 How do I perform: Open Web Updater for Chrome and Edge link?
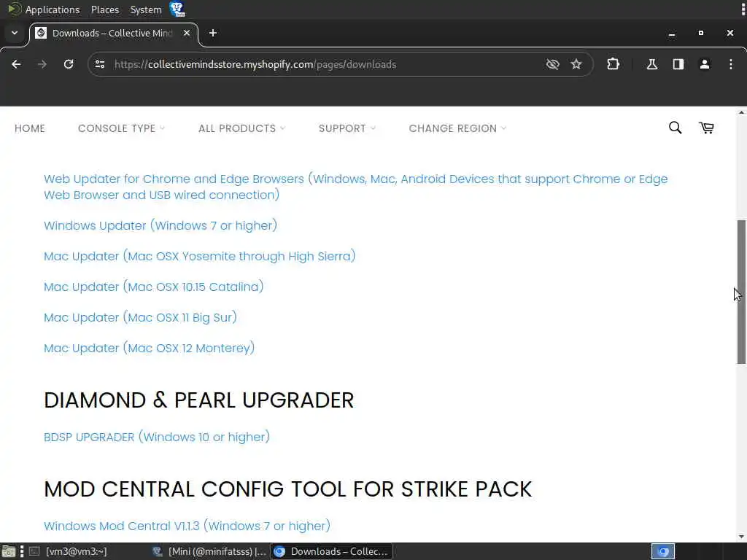pyautogui.click(x=355, y=187)
